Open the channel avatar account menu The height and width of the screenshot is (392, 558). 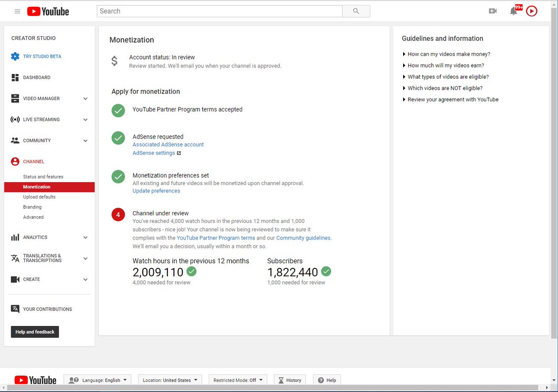[x=531, y=11]
